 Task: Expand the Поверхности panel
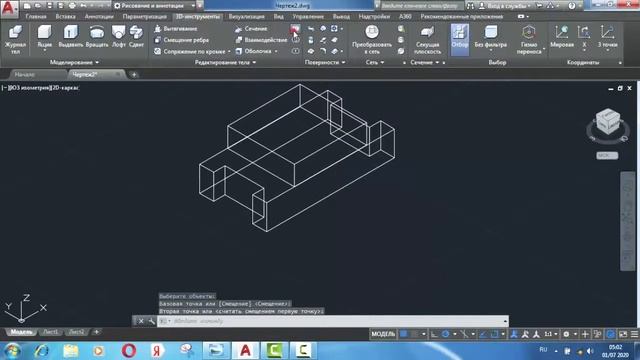[x=325, y=62]
